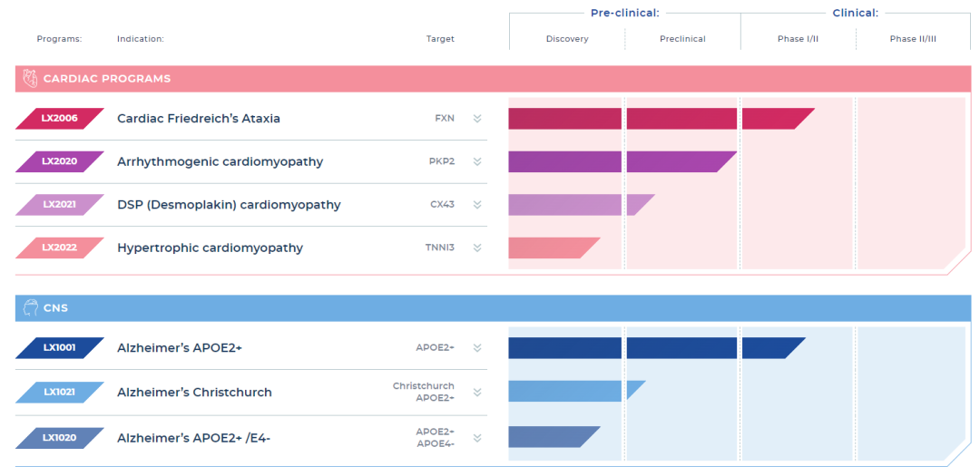
Task: Expand the Alzheimer's Christchurch row chevron
Action: pos(477,393)
